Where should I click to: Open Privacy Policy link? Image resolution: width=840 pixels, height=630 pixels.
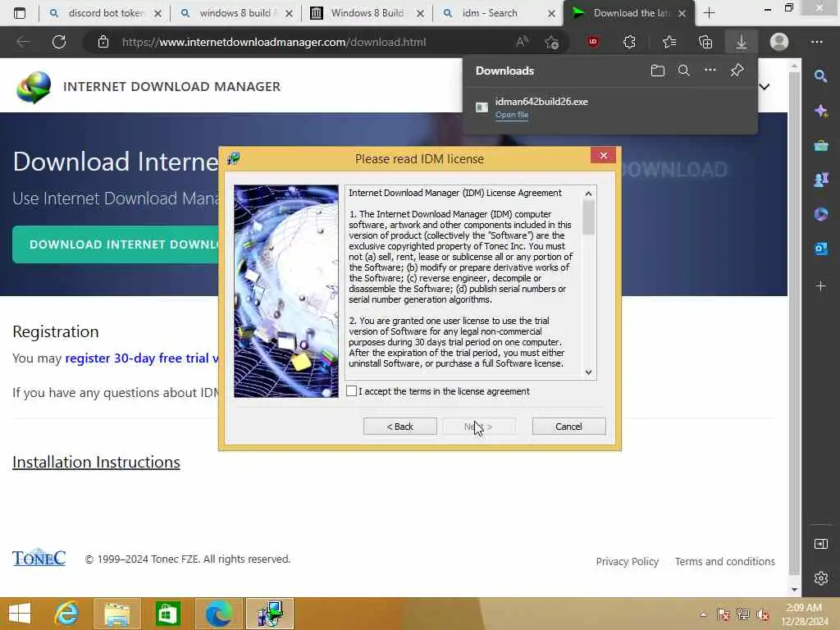tap(628, 561)
